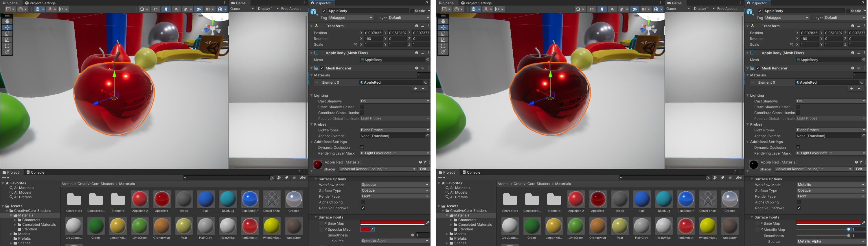
Task: Switch to Console tab in left editor
Action: pos(35,172)
